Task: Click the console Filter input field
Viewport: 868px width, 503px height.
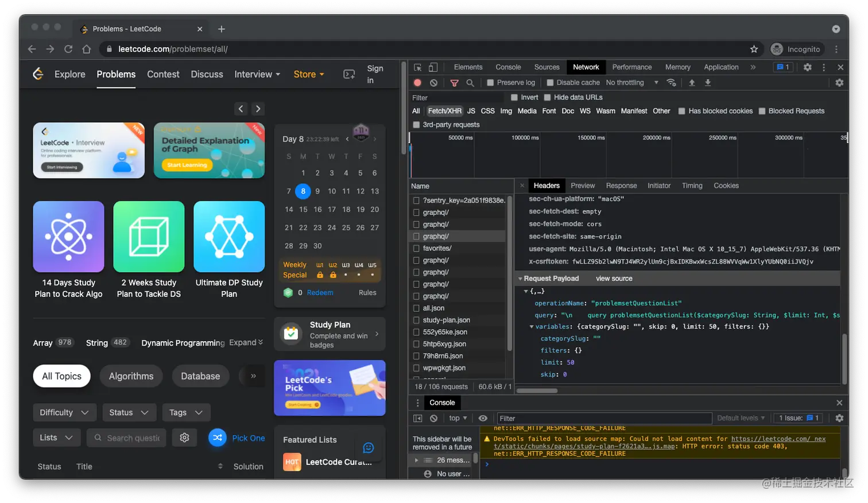Action: pyautogui.click(x=604, y=418)
